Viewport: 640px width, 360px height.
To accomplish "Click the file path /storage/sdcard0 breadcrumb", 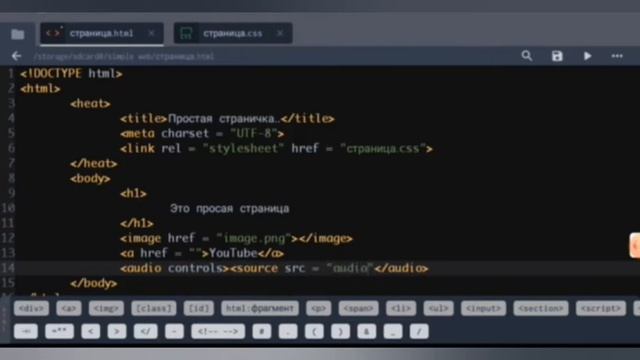I will (123, 56).
